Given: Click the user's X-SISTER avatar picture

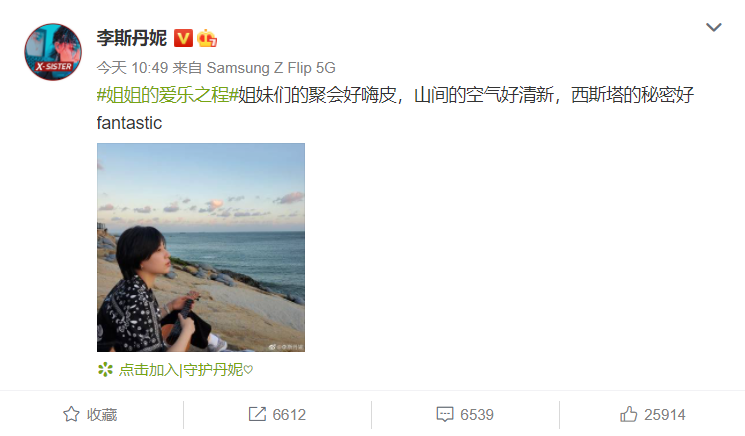Looking at the screenshot, I should coord(53,52).
